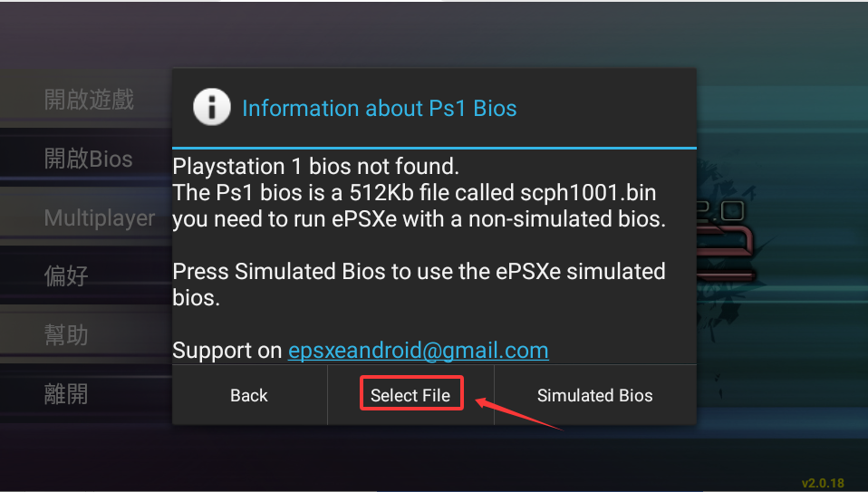Use the Simulated Bios option
Image resolution: width=868 pixels, height=492 pixels.
click(595, 395)
